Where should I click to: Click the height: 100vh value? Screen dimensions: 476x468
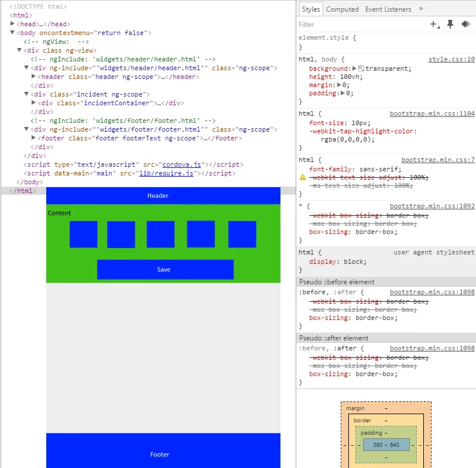point(351,77)
